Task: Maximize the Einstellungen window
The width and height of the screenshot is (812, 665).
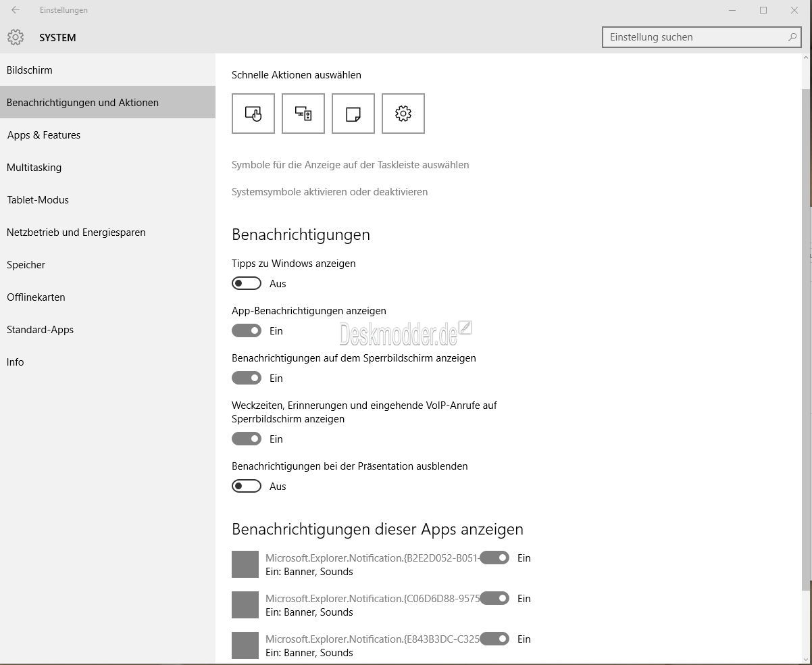Action: 763,10
